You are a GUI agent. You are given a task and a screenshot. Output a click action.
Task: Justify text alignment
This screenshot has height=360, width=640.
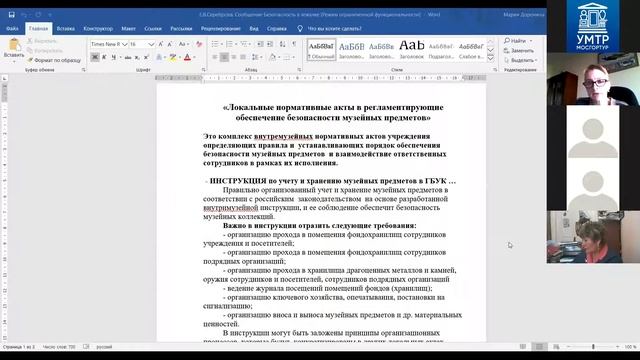243,57
